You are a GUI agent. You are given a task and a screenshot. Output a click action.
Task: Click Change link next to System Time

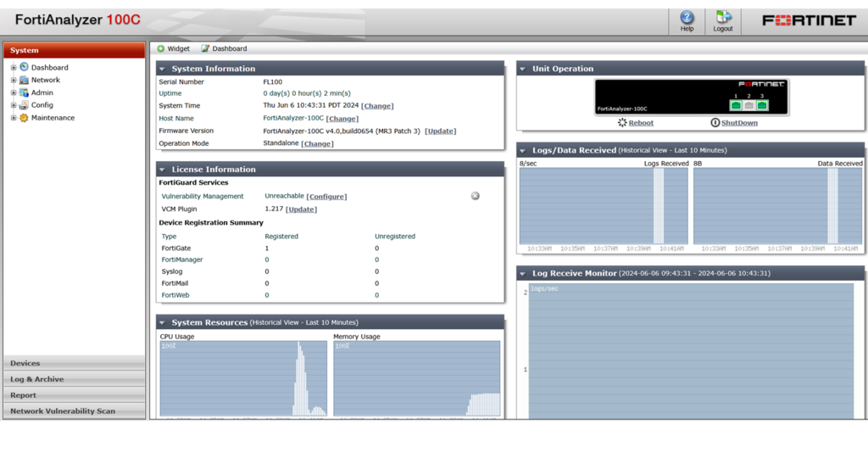[377, 106]
